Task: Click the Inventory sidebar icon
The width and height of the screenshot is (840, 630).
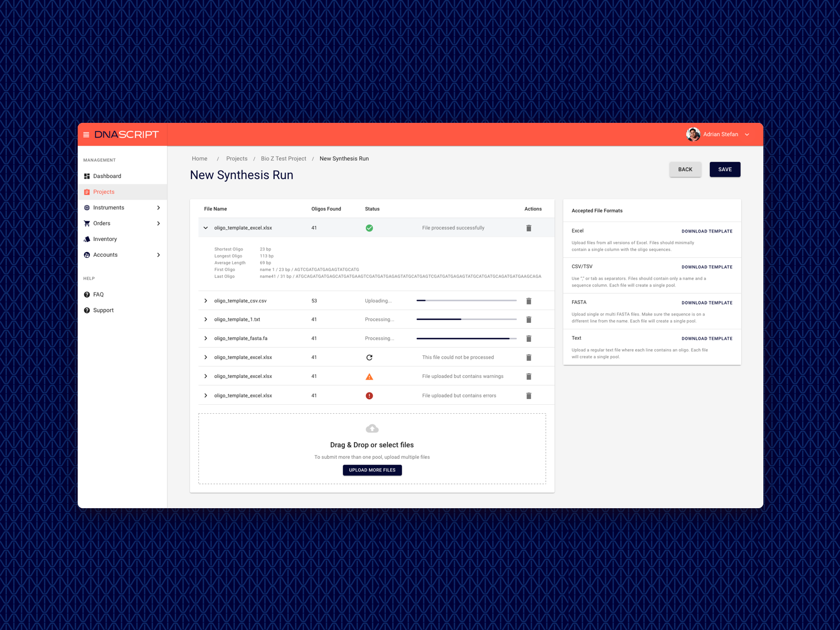Action: click(x=87, y=239)
